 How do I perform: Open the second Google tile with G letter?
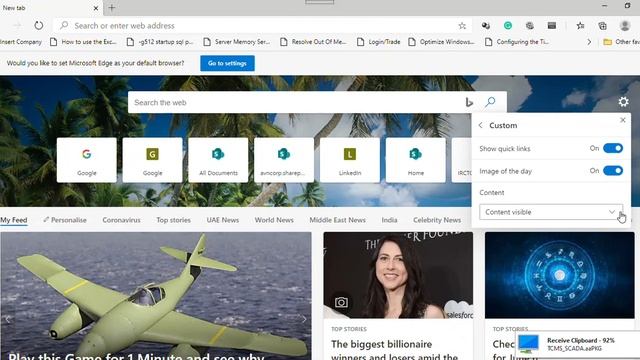click(x=152, y=160)
